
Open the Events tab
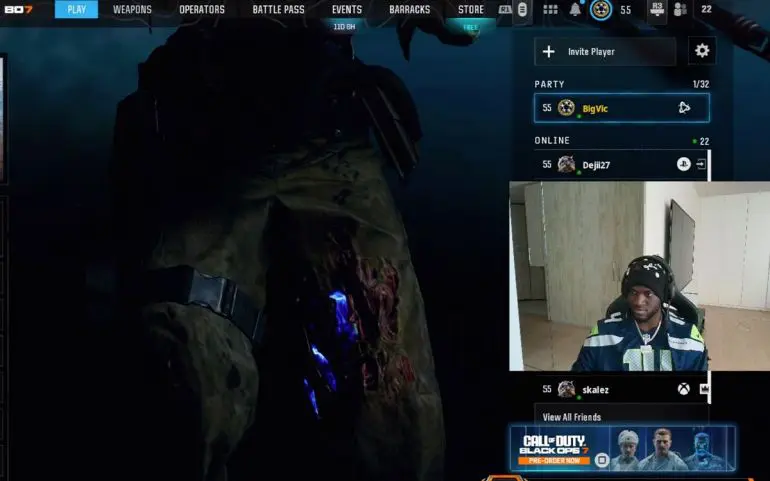pyautogui.click(x=347, y=10)
